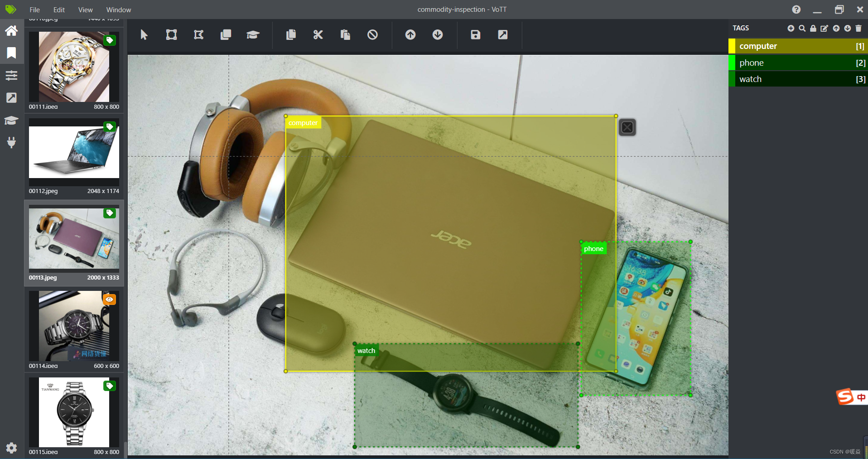Image resolution: width=868 pixels, height=459 pixels.
Task: Remove all regions with ban icon
Action: 372,35
